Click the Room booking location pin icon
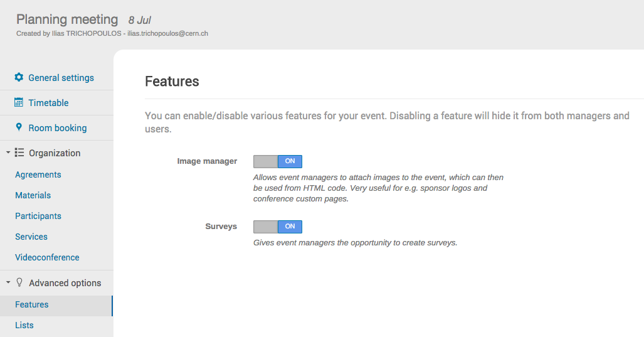 tap(19, 127)
